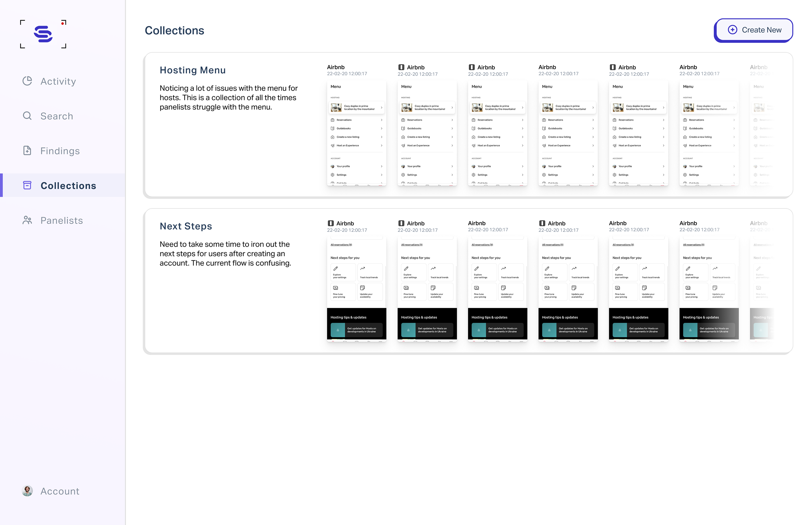The height and width of the screenshot is (525, 812).
Task: Click film icon on second Hosting Menu item
Action: click(x=401, y=67)
